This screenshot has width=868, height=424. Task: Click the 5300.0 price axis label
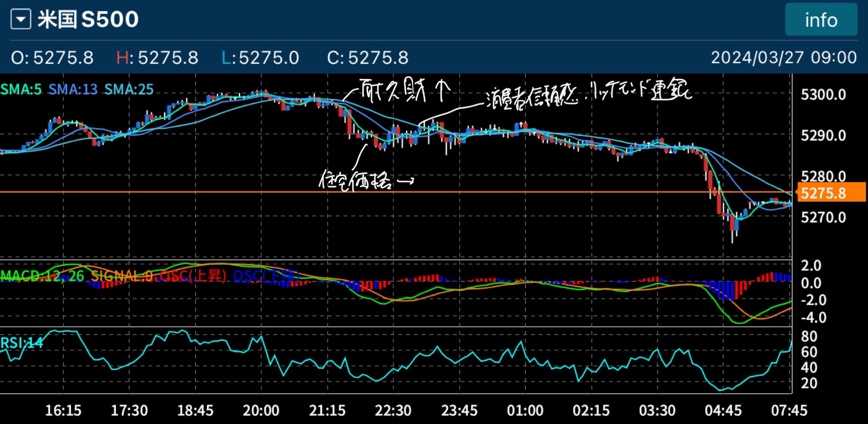tap(823, 95)
